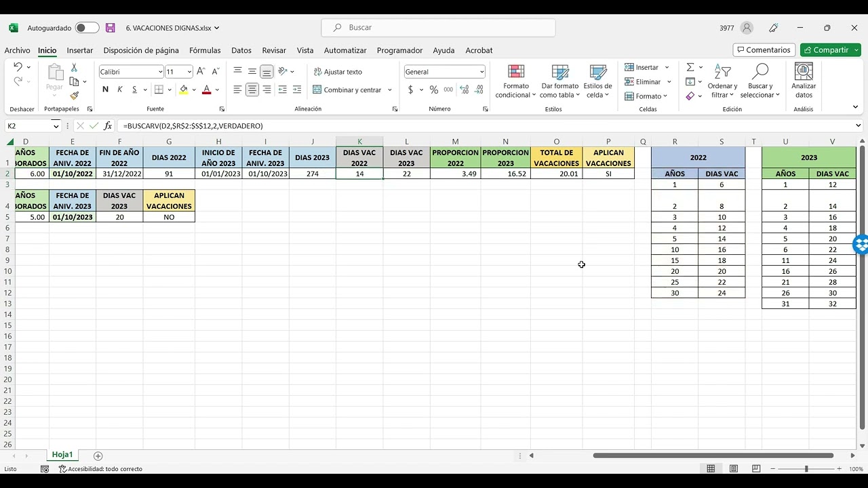Click Combinar y centrar button

click(x=347, y=89)
